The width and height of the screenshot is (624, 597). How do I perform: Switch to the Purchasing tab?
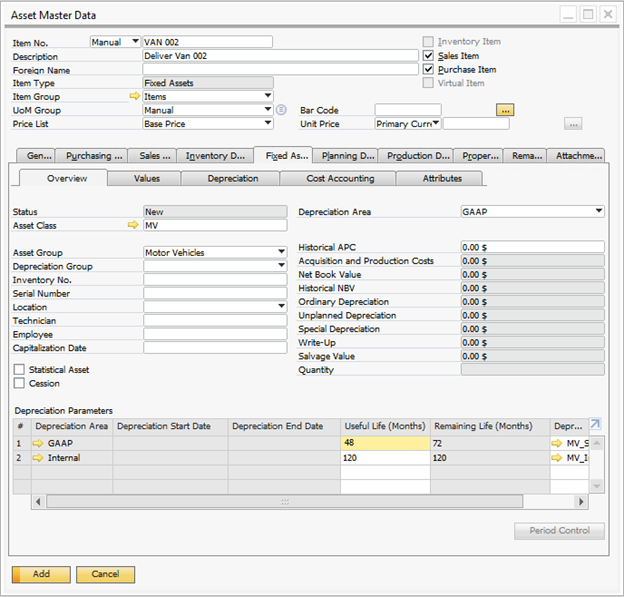click(92, 156)
